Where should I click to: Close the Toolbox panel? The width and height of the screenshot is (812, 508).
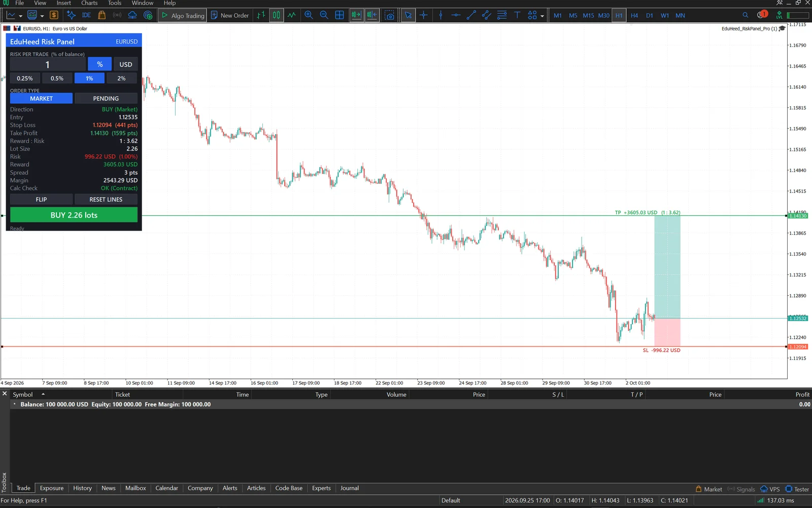click(5, 394)
